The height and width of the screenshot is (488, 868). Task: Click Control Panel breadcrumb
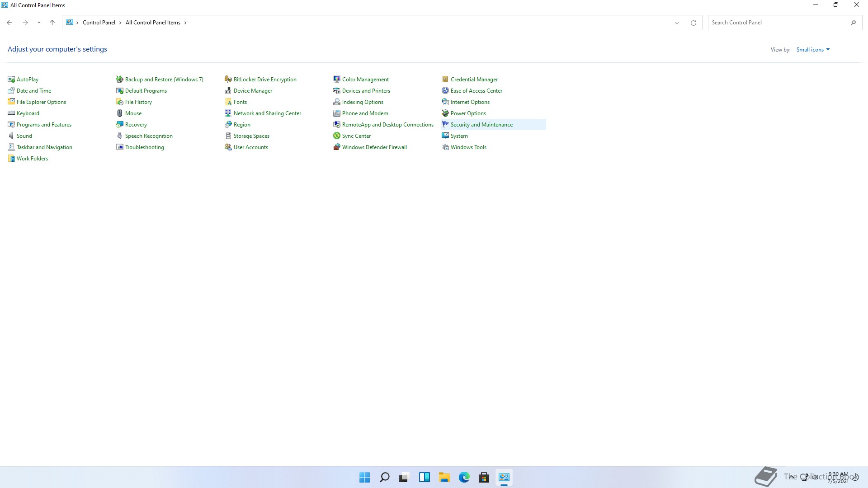tap(99, 23)
